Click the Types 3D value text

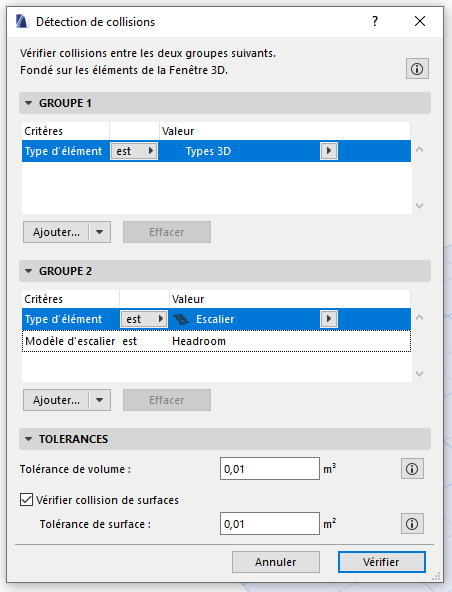click(x=208, y=151)
